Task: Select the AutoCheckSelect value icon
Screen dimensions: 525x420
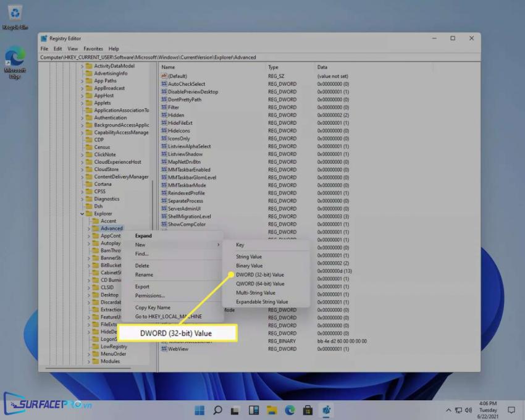Action: pos(164,84)
